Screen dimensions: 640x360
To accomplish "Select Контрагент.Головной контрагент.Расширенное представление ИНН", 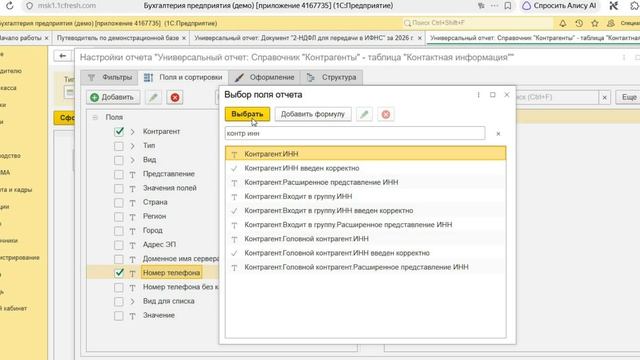I will coord(366,267).
